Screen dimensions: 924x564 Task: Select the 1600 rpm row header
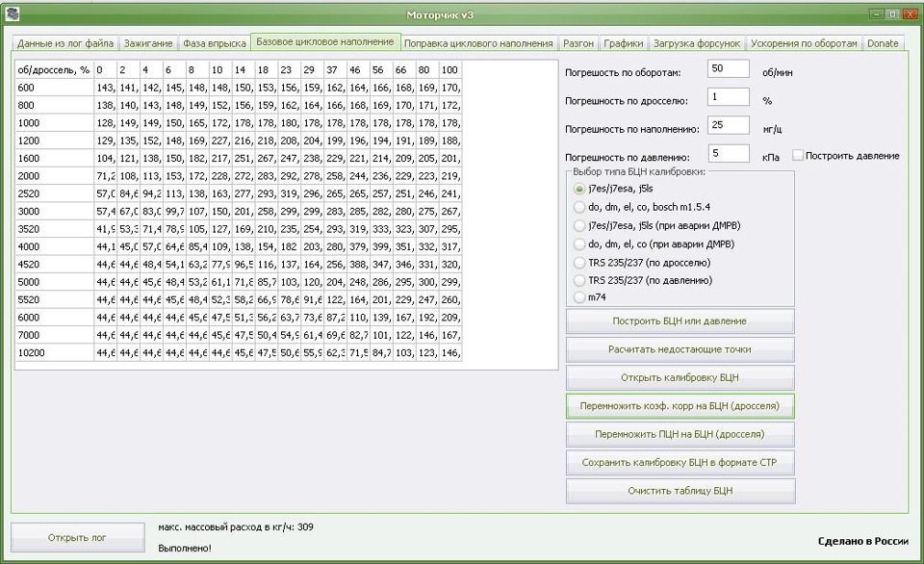pyautogui.click(x=54, y=159)
